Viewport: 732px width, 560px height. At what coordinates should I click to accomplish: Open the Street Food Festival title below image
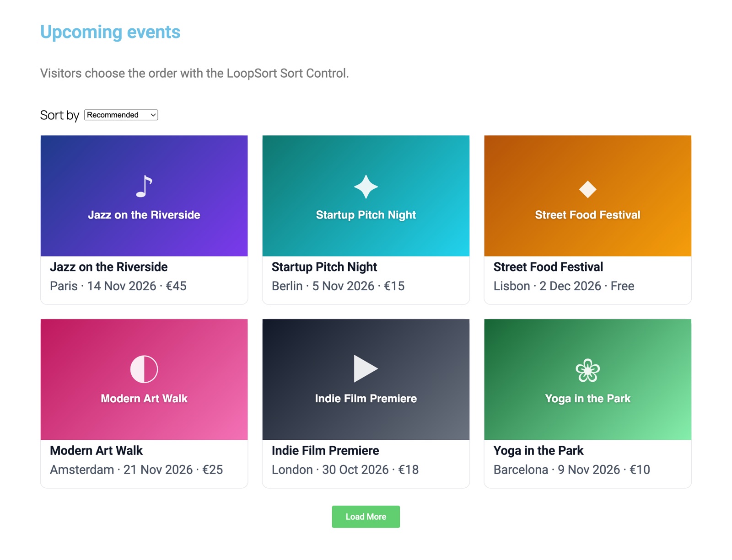pyautogui.click(x=548, y=267)
